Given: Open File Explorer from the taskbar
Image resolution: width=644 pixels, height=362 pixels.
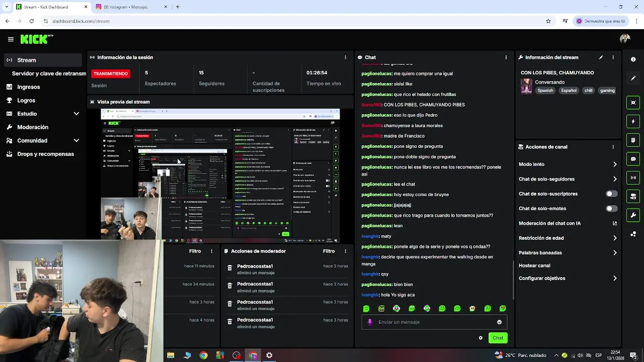Looking at the screenshot, I should (x=171, y=355).
